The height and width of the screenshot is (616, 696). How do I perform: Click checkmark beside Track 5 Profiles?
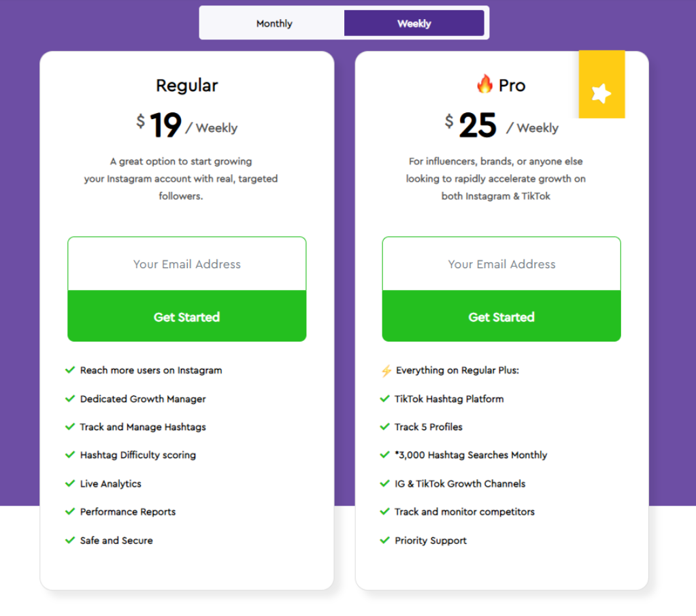pyautogui.click(x=385, y=427)
